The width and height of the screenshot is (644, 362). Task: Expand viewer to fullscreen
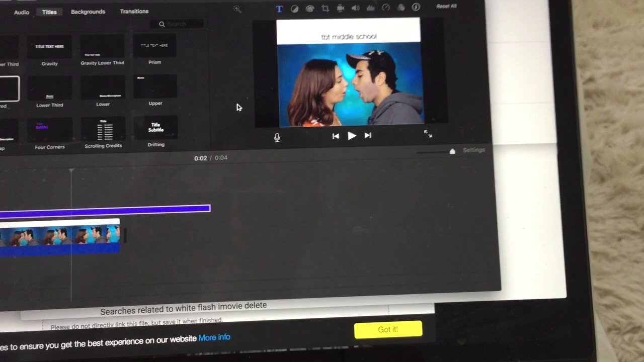[428, 134]
